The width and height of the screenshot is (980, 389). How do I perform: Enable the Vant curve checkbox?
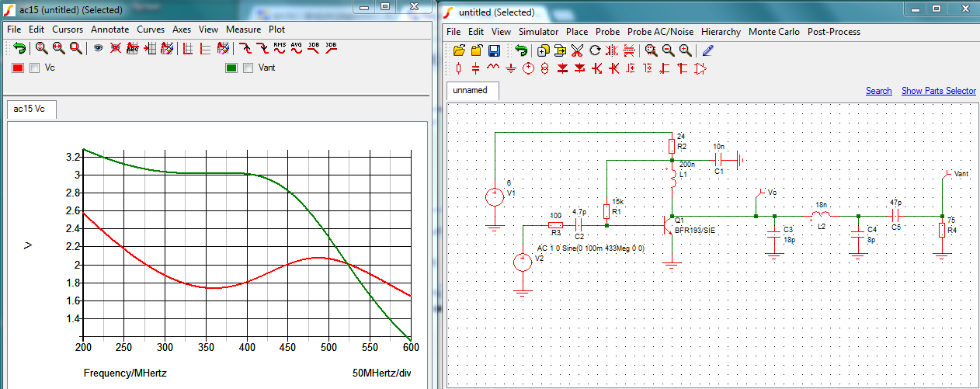pos(248,68)
